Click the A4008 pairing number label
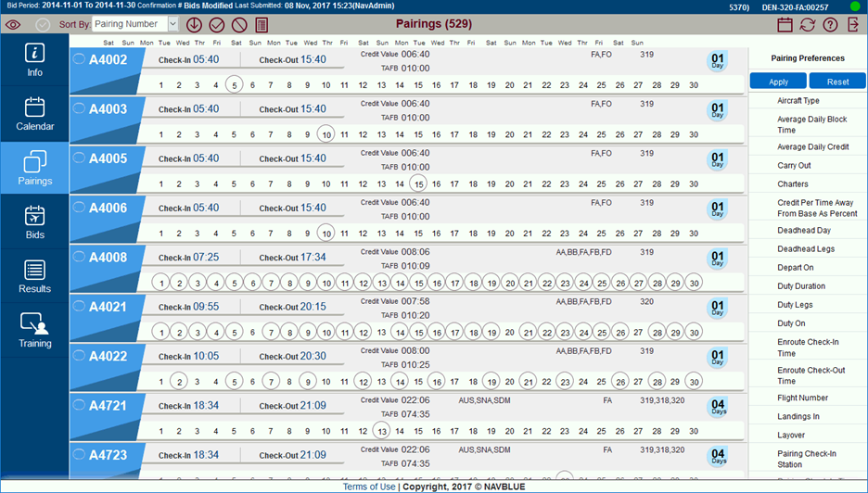This screenshot has height=493, width=868. 108,258
